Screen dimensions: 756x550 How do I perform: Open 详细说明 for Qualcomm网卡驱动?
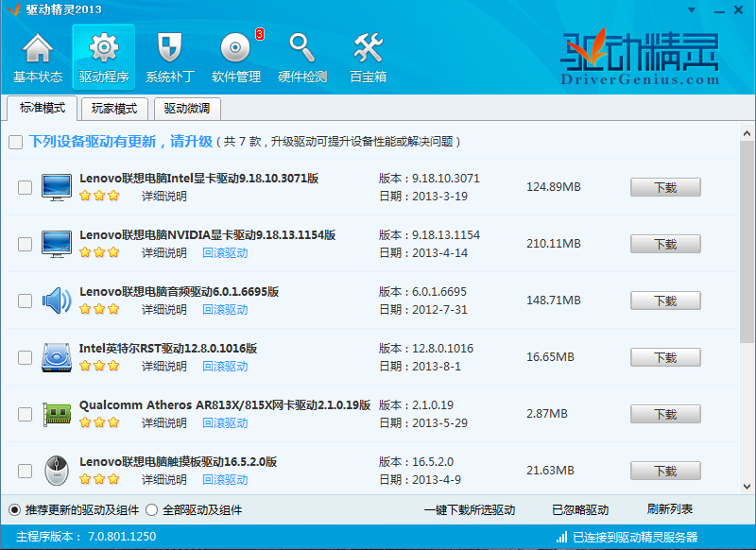tap(163, 423)
